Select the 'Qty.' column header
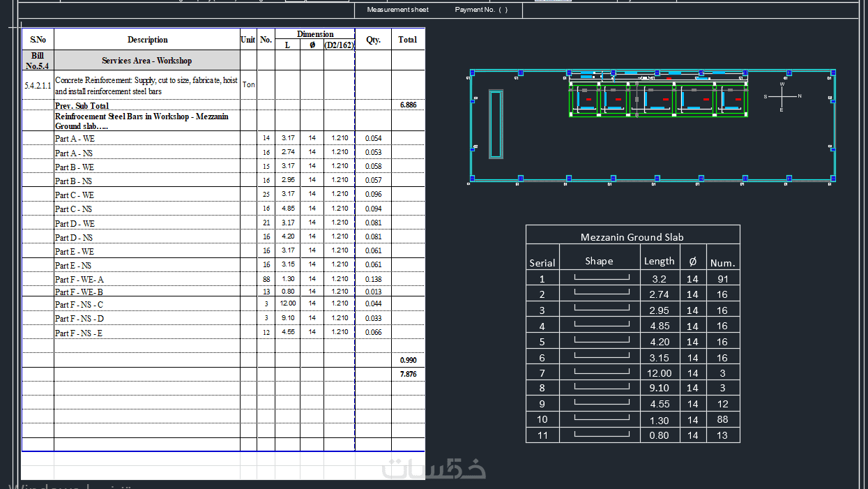868x489 pixels. [374, 40]
